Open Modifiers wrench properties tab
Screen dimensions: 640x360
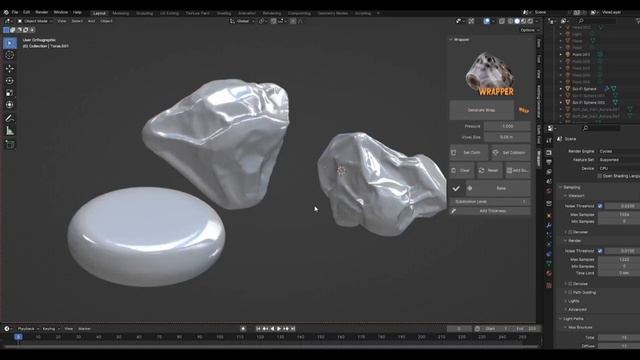point(549,225)
